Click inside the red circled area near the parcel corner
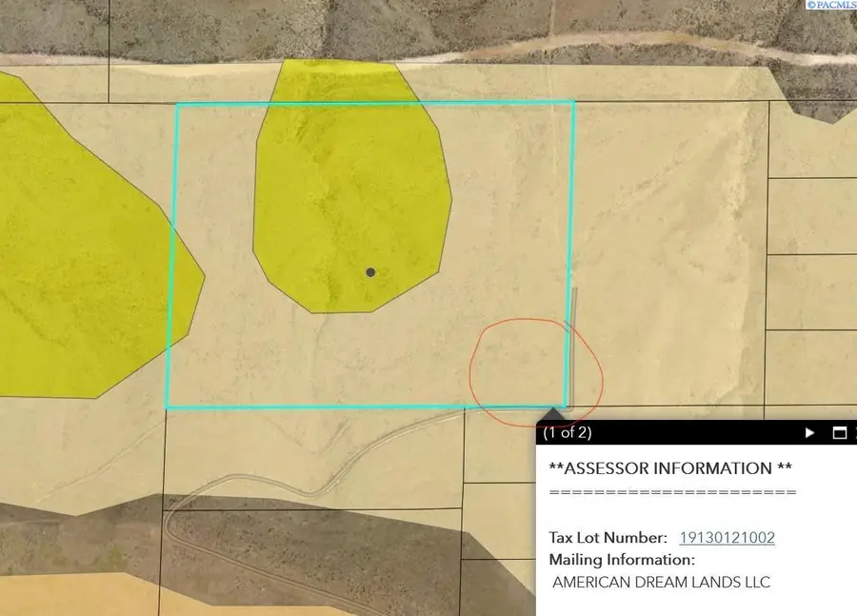This screenshot has height=616, width=857. point(538,371)
